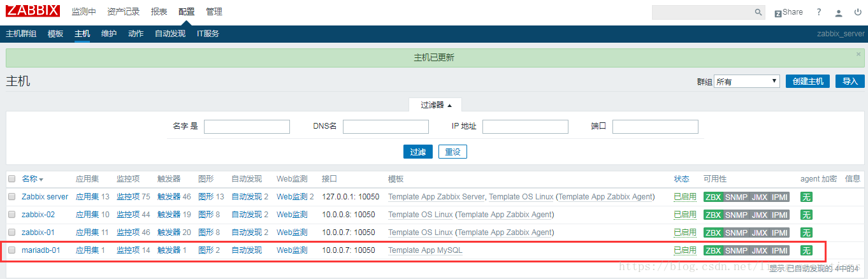Image resolution: width=868 pixels, height=279 pixels.
Task: Open the 配置 top menu
Action: click(187, 12)
